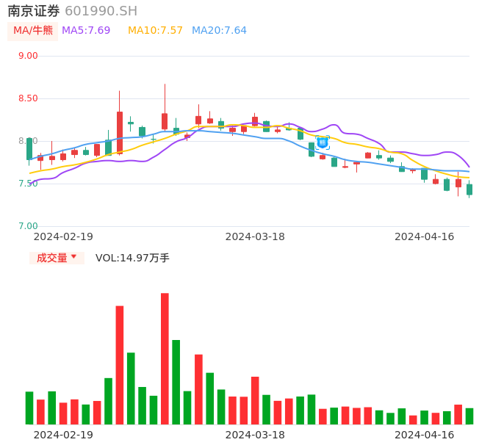
Task: Click the 2024-02-19 date under the volume chart
Action: (x=63, y=435)
